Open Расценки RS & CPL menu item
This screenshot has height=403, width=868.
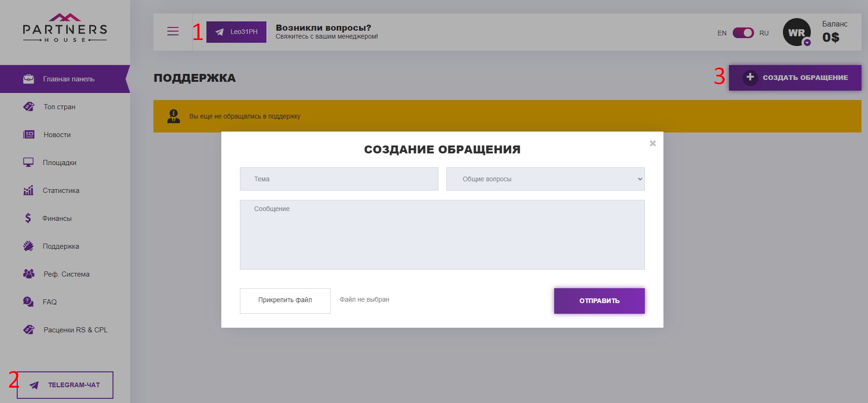coord(75,330)
